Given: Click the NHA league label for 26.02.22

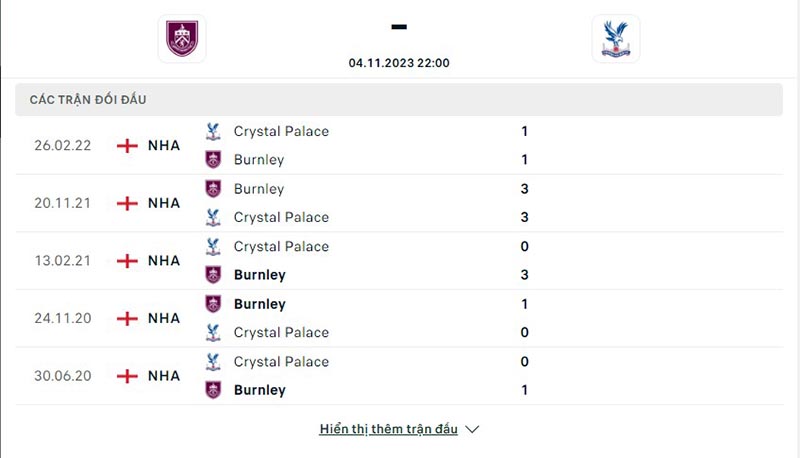Looking at the screenshot, I should tap(164, 145).
